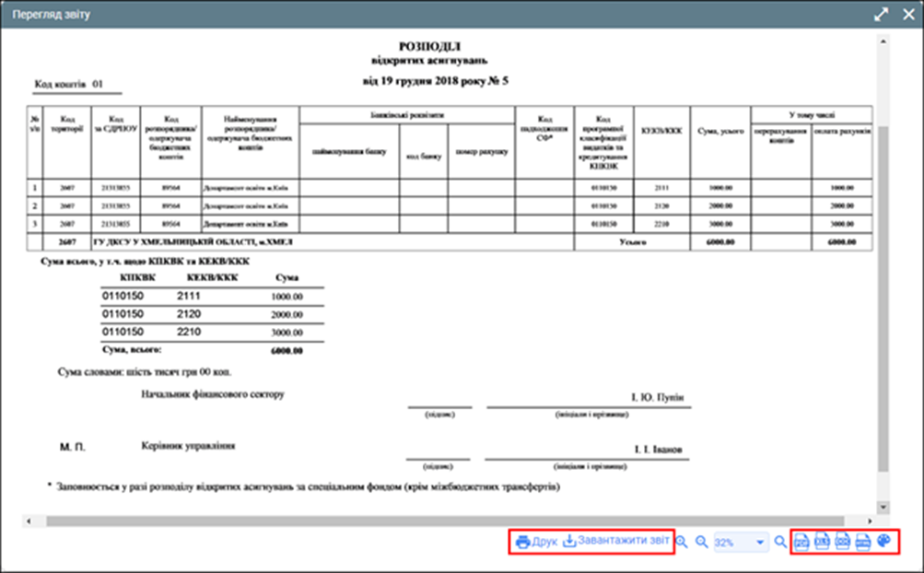Click the magnifier icon next to Завантажити звіт

[x=683, y=543]
